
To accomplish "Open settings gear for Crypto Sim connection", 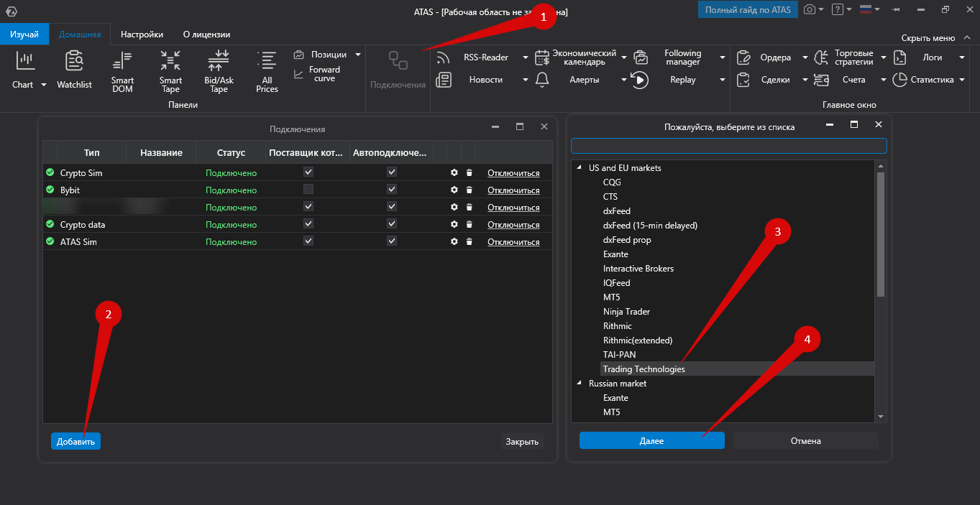I will tap(454, 173).
